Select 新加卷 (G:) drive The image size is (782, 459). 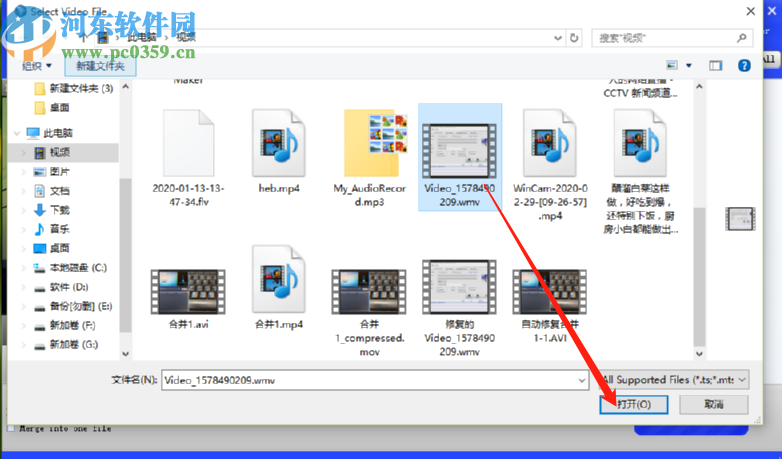[65, 345]
